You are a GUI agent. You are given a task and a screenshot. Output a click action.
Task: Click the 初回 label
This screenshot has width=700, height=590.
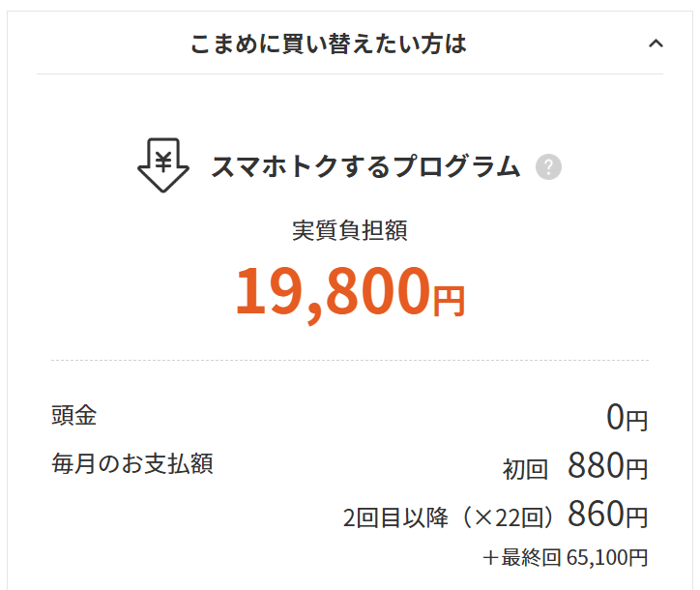(x=525, y=470)
